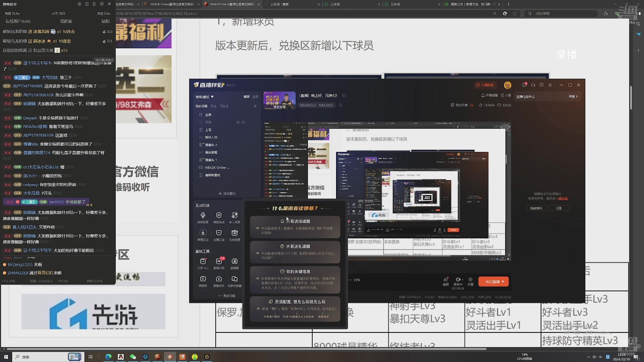This screenshot has width=644, height=362.
Task: Switch to 在线用户(626) tab
Action: coord(18,21)
